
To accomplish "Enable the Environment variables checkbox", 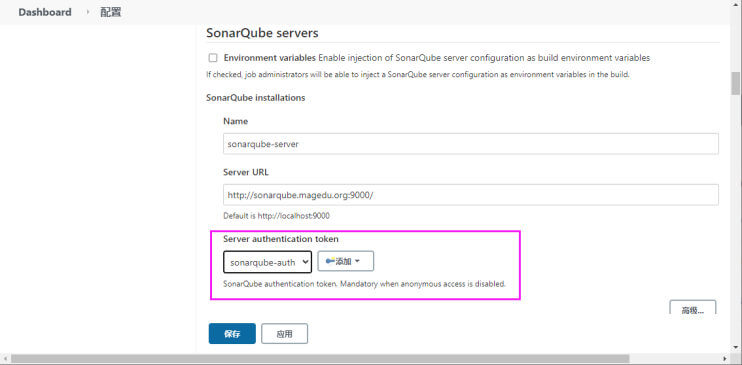I will [213, 58].
